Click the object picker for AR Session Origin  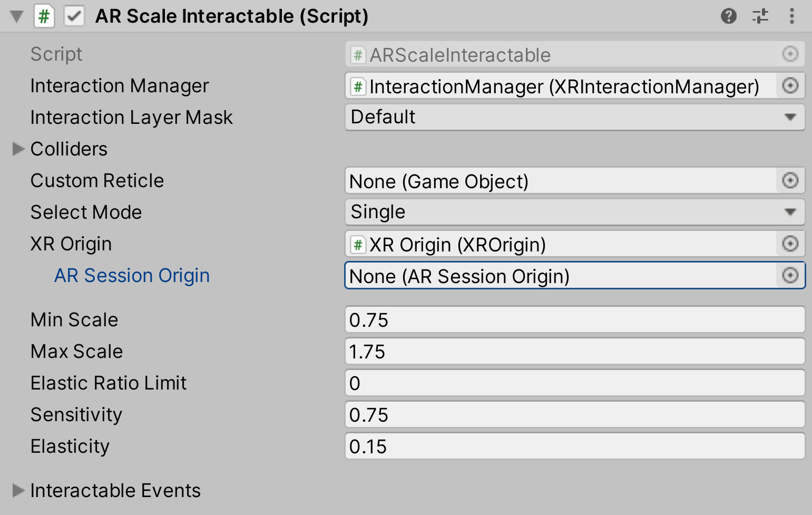coord(789,276)
